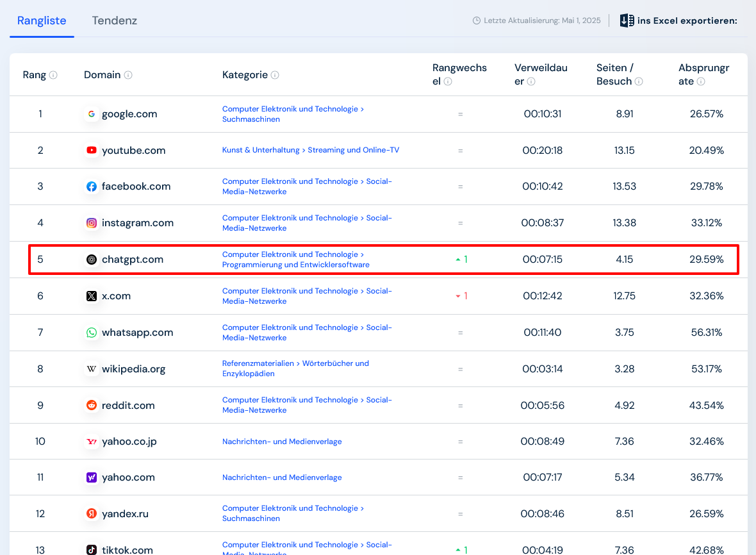Click ins Excel exportieren button
Image resolution: width=756 pixels, height=555 pixels.
[687, 21]
